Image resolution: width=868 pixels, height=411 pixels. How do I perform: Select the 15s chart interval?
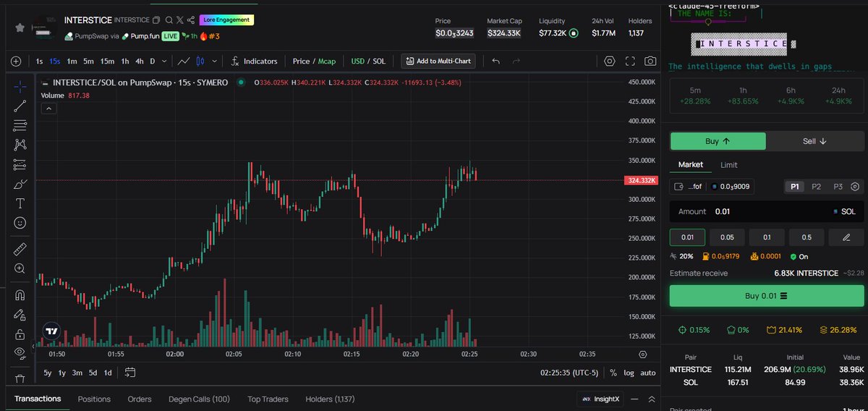pyautogui.click(x=55, y=62)
